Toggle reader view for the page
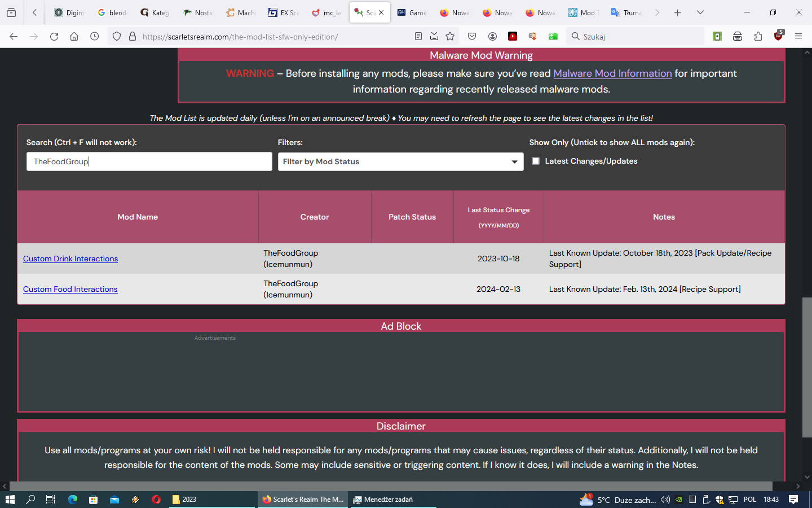812x508 pixels. (x=418, y=36)
